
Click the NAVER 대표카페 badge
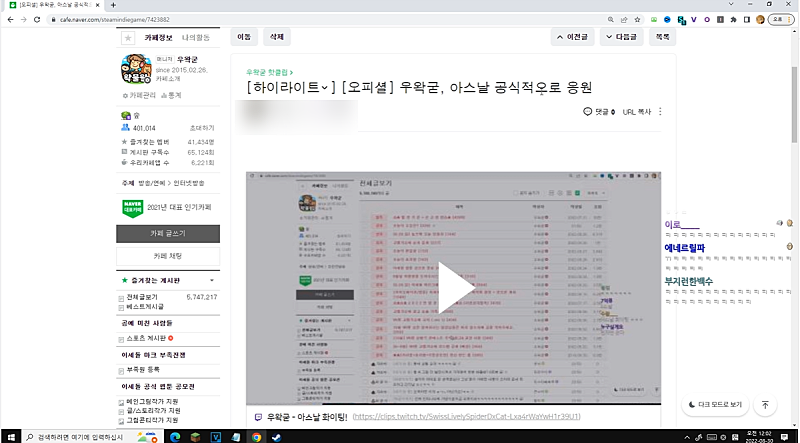point(132,208)
